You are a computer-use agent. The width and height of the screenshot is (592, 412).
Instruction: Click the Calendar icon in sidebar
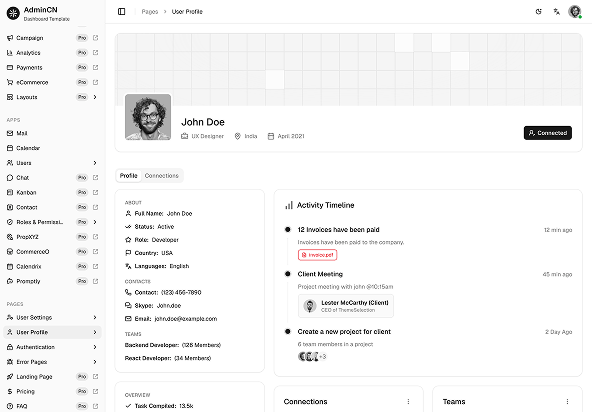click(10, 148)
